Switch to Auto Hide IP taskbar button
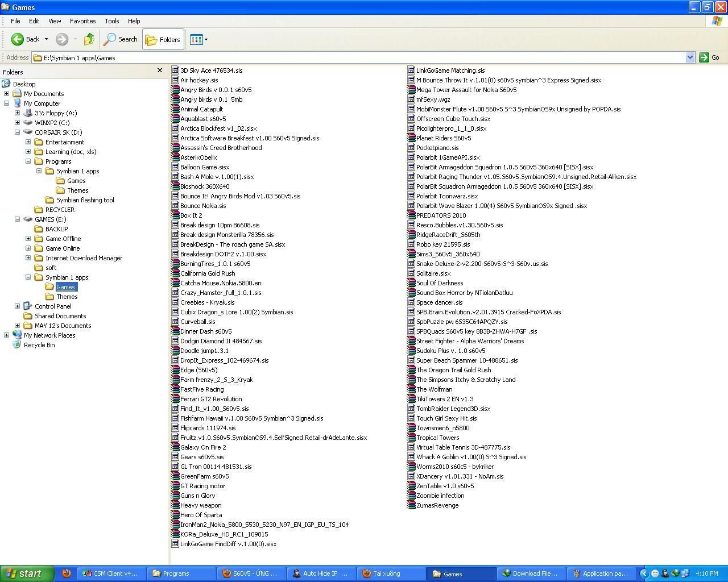The image size is (728, 582). 320,573
